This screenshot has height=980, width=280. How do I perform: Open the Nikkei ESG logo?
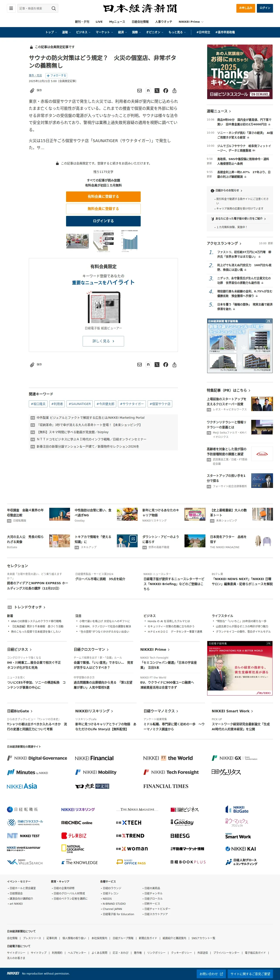[x=180, y=835]
